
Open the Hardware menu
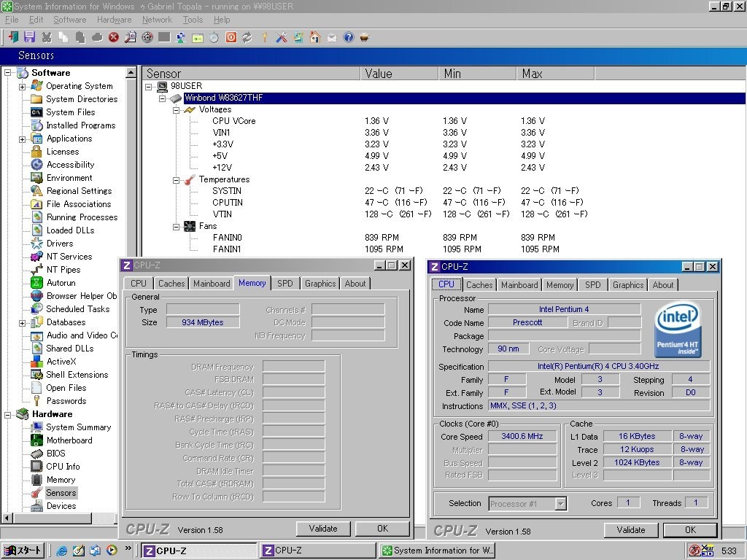tap(114, 20)
